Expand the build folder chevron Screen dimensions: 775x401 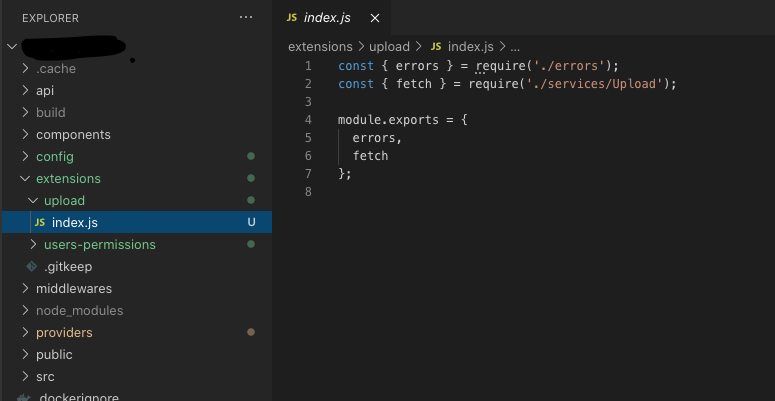pyautogui.click(x=26, y=112)
